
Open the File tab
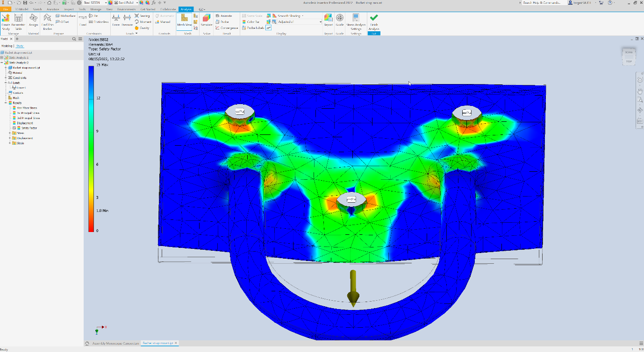6,9
